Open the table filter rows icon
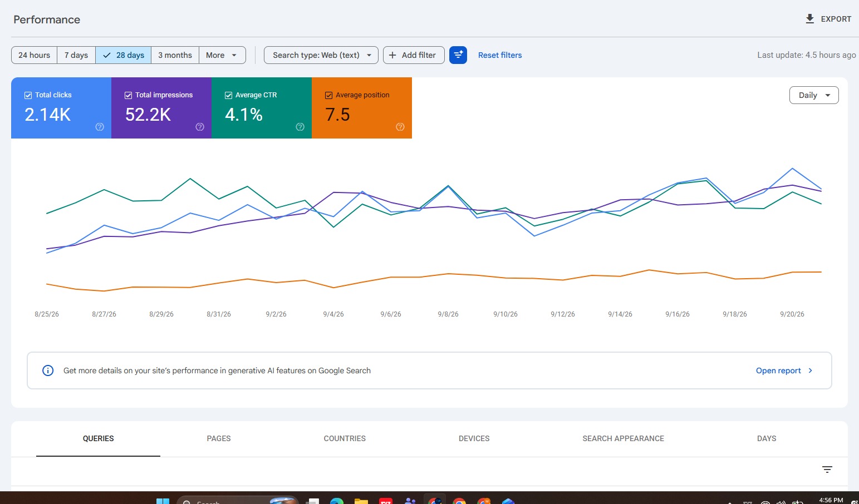 tap(827, 470)
